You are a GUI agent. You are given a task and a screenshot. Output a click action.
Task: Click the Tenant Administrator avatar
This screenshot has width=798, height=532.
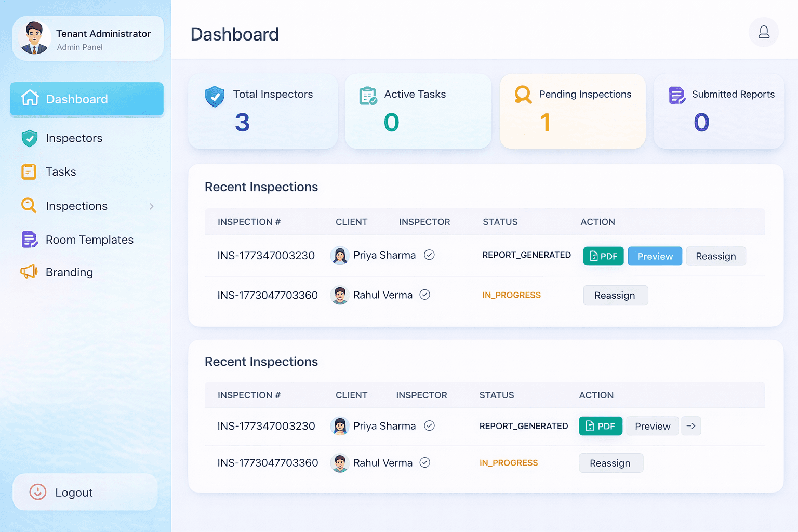[x=34, y=37]
